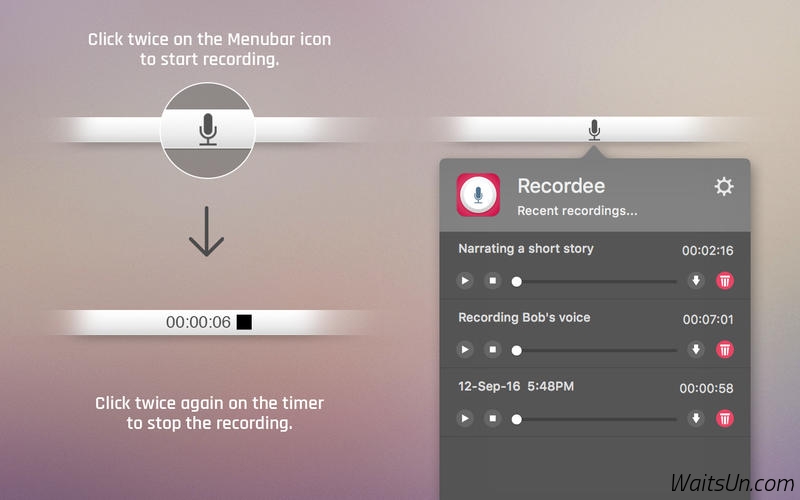Delete 'Recording Bob's voice' recording
Viewport: 800px width, 500px height.
[x=725, y=349]
